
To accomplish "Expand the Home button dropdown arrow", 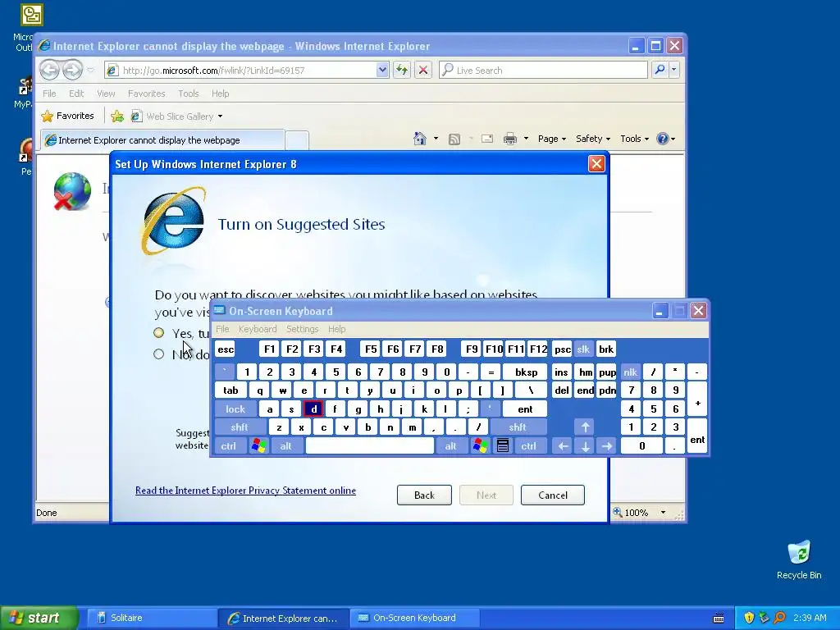I will click(436, 139).
